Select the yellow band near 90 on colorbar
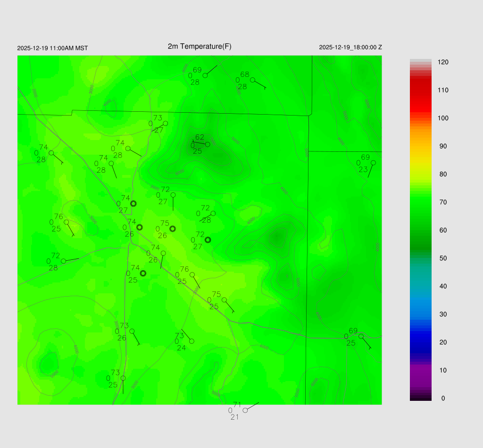 420,146
